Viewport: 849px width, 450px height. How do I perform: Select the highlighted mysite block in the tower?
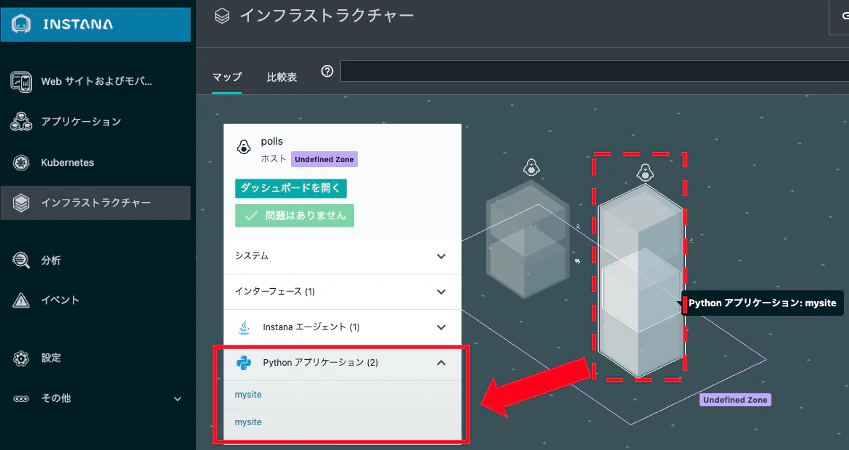tap(641, 290)
